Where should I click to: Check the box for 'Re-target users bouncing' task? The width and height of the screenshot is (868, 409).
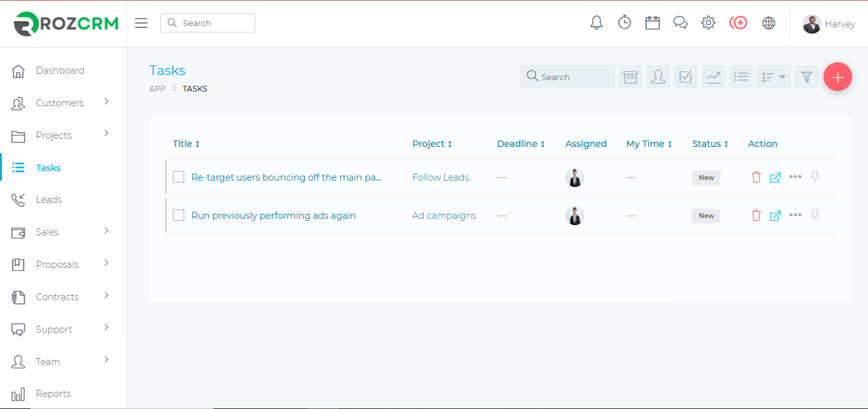coord(179,177)
